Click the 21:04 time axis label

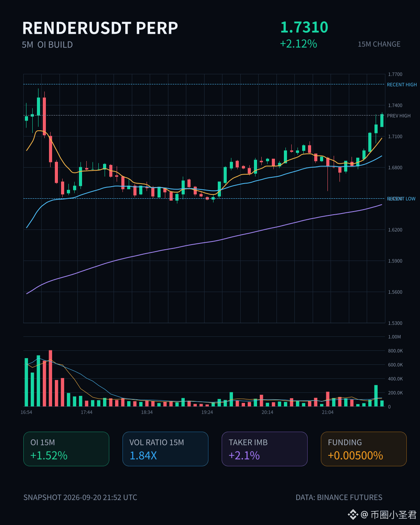[327, 412]
